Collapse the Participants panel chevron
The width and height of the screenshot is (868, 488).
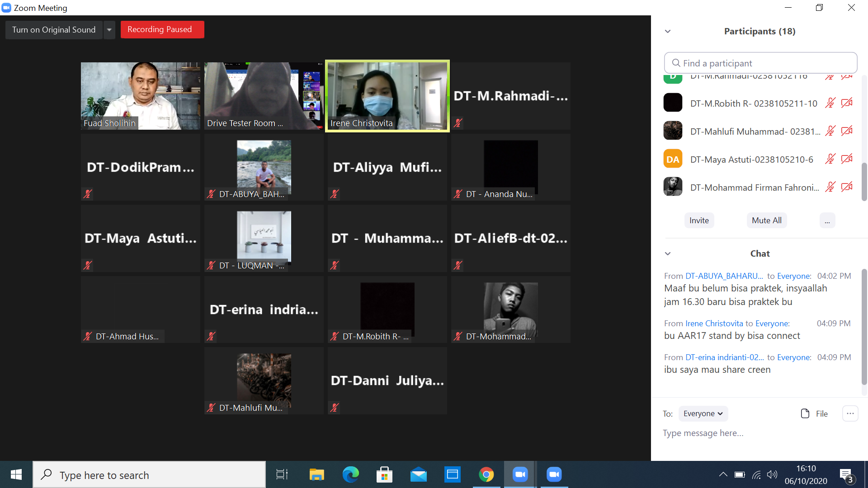[668, 31]
